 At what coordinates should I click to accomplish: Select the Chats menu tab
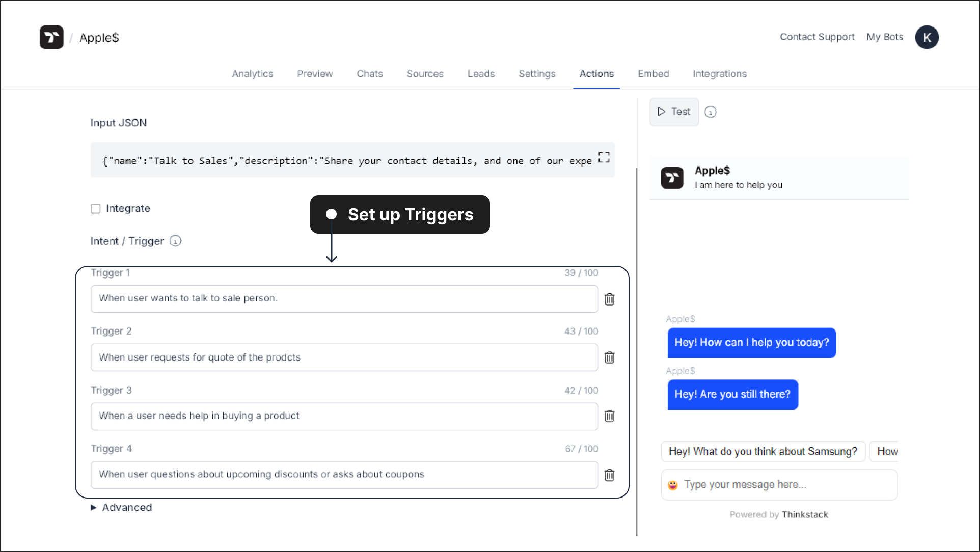[369, 73]
